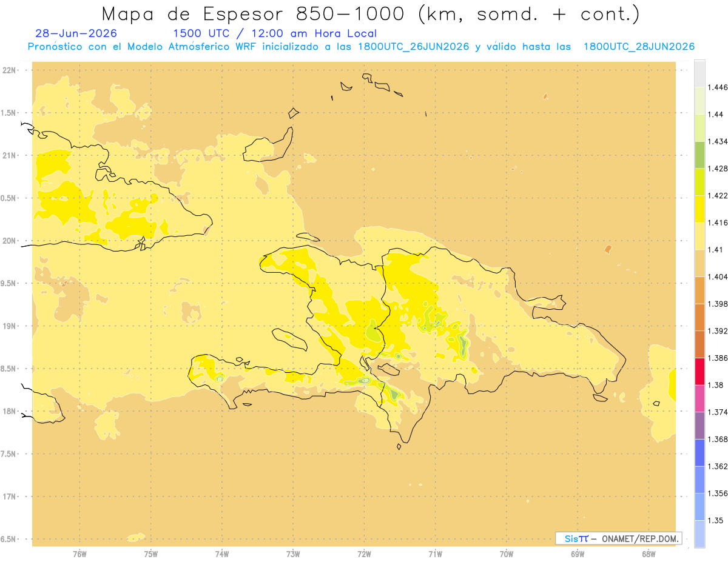Click the legend value '1.446'
The image size is (728, 562).
(x=719, y=87)
